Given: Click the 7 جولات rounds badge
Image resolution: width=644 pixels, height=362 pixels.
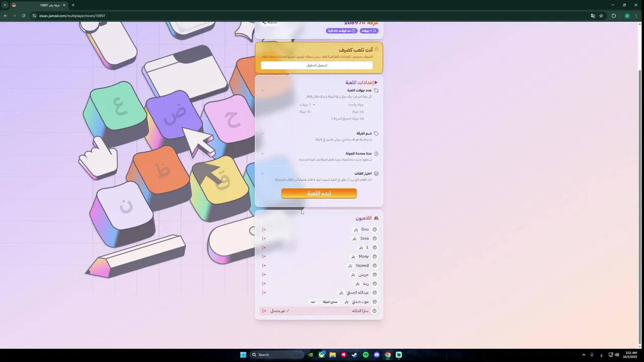Looking at the screenshot, I should 369,31.
